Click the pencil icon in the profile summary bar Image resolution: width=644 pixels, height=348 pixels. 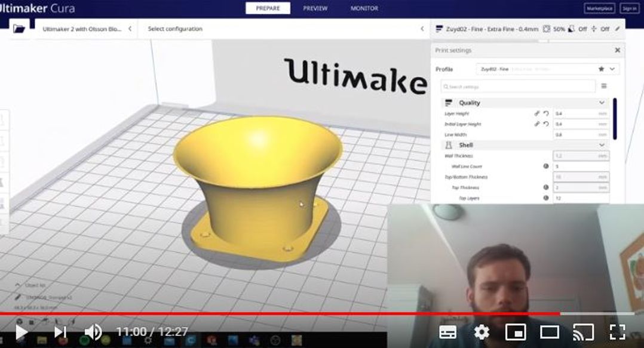coord(617,29)
